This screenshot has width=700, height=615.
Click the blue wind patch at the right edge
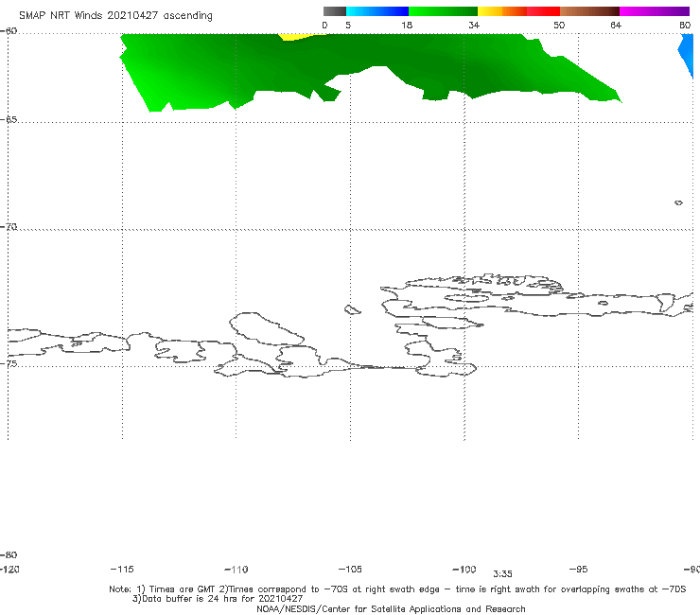coord(687,56)
